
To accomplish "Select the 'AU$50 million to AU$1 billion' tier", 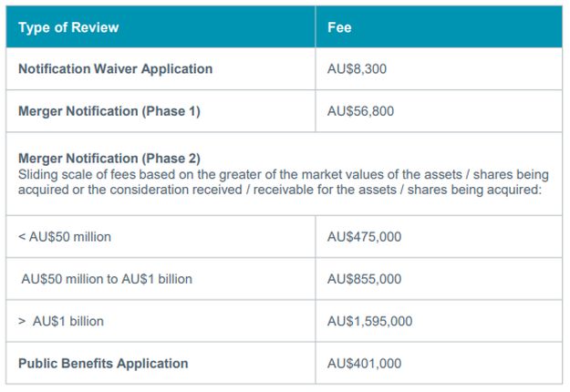I will pos(107,279).
